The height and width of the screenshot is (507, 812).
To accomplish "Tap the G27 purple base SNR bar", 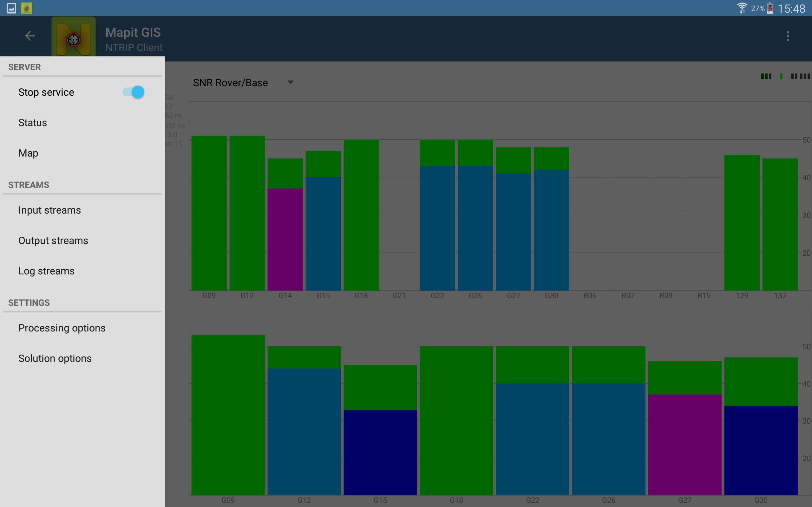I will [684, 445].
